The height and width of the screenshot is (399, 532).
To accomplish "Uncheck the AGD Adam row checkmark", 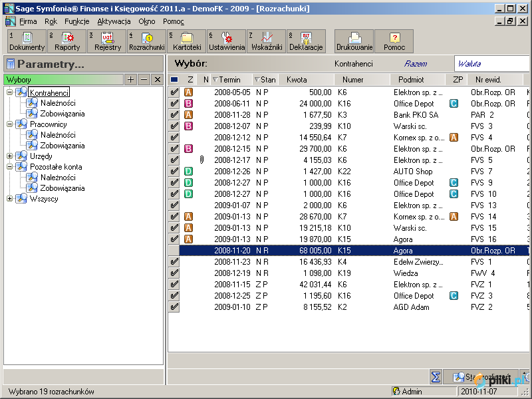I will point(174,307).
